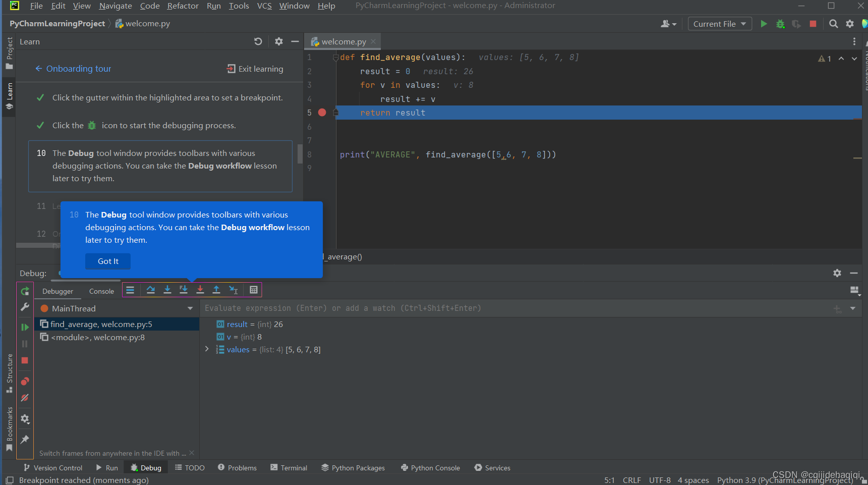The image size is (868, 485).
Task: Open the Python Console tool window
Action: [x=430, y=468]
